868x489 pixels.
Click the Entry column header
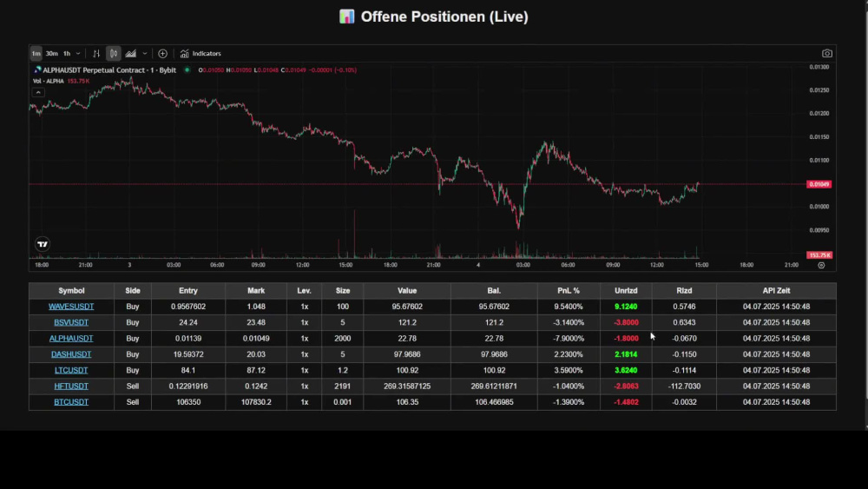coord(188,291)
